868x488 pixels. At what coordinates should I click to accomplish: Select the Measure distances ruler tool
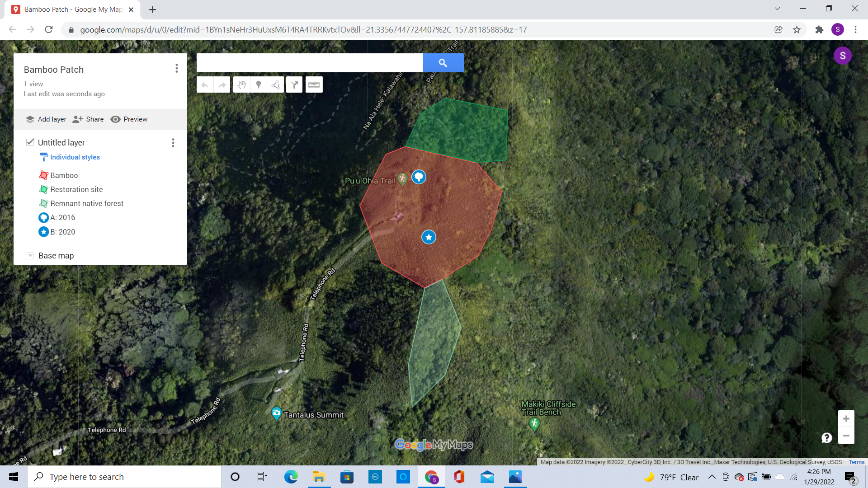pos(314,85)
